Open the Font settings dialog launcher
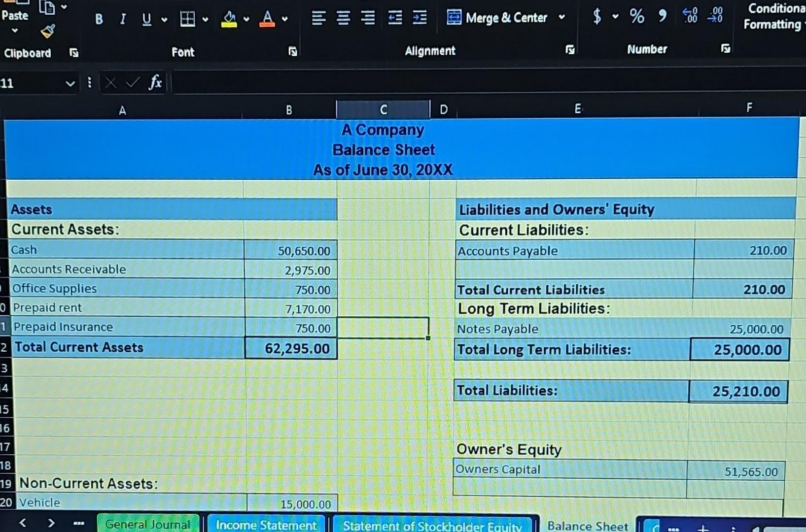 coord(292,51)
